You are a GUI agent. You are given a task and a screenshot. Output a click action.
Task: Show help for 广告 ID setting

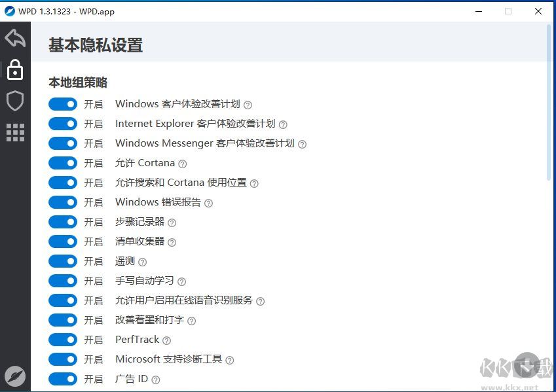point(155,380)
